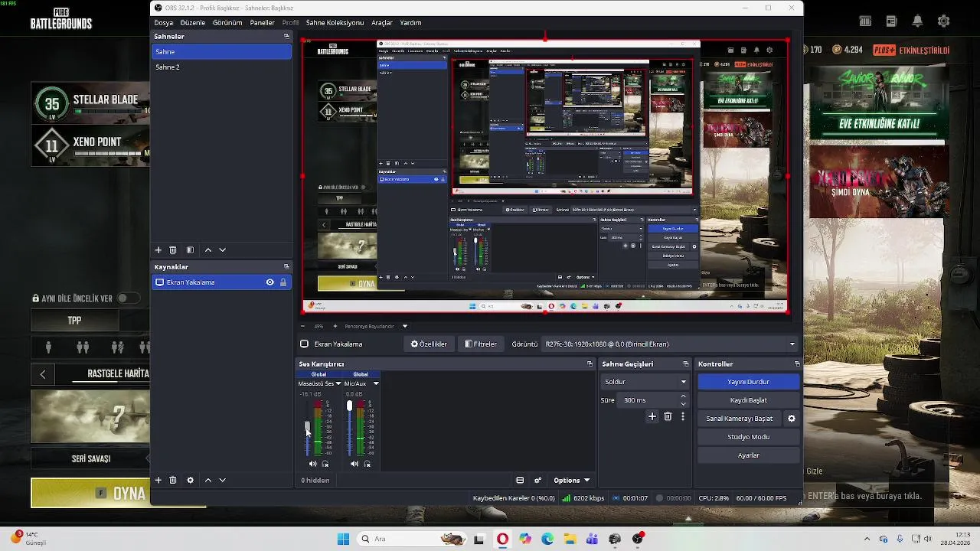Click Kaydı Başlat button
Image resolution: width=980 pixels, height=551 pixels.
748,400
